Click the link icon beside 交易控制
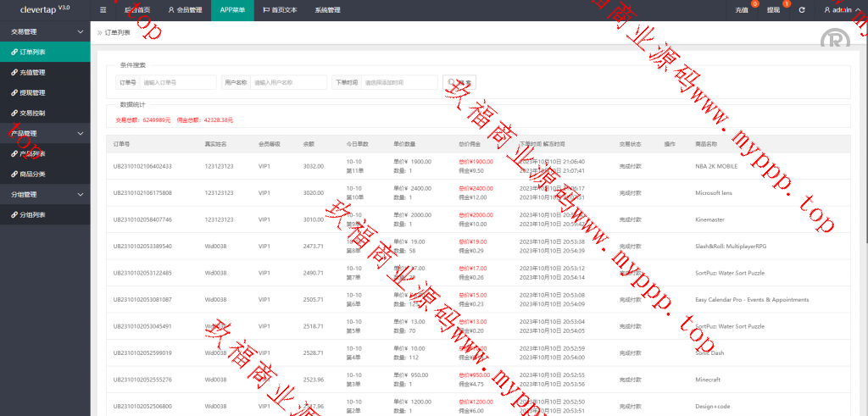Screen dimensions: 868x416 (14, 113)
